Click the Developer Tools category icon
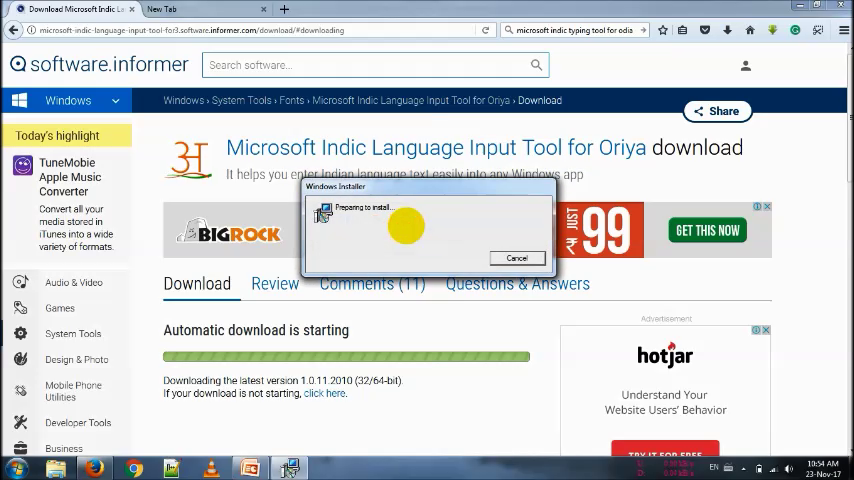 tap(21, 422)
